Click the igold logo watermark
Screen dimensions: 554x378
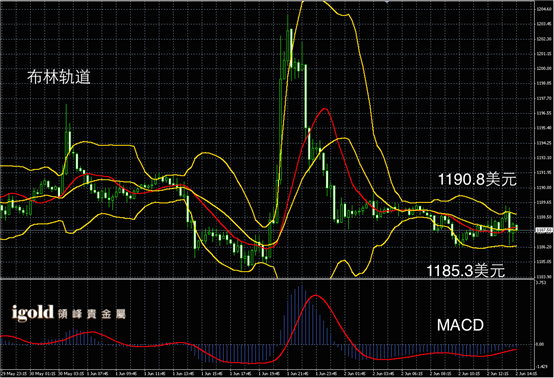33,313
